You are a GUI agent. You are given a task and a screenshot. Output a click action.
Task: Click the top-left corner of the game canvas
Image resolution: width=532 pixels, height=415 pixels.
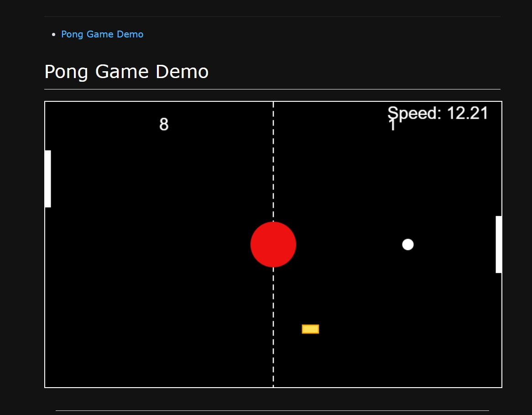[46, 103]
